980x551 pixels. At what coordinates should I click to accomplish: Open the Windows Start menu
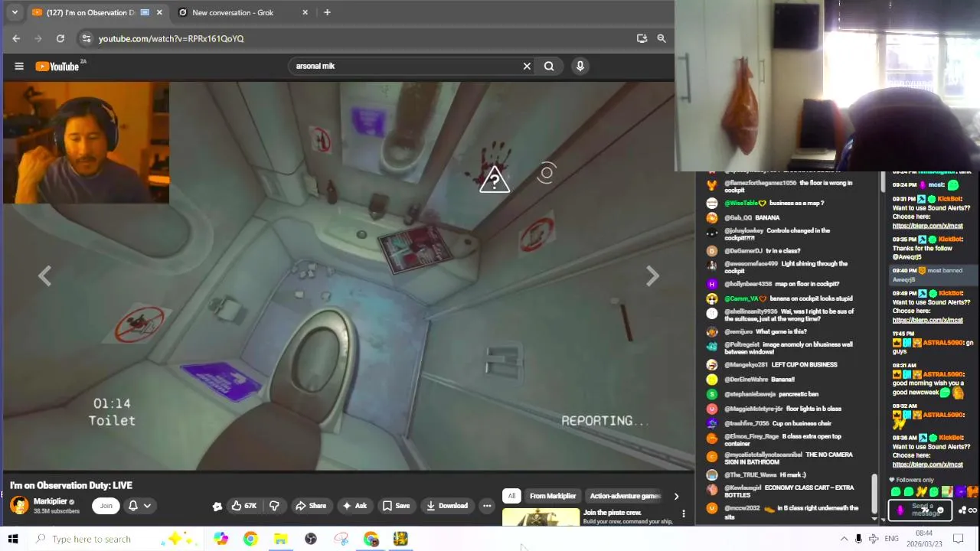13,539
